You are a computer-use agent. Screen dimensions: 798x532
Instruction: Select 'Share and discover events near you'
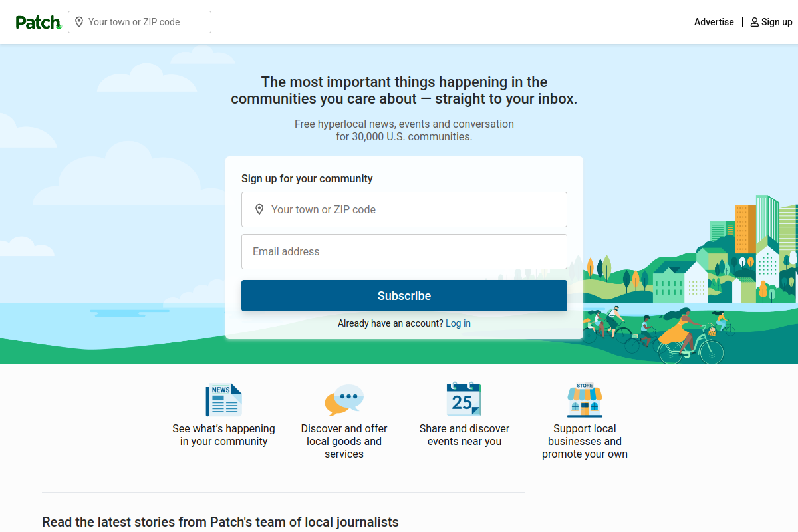point(464,434)
